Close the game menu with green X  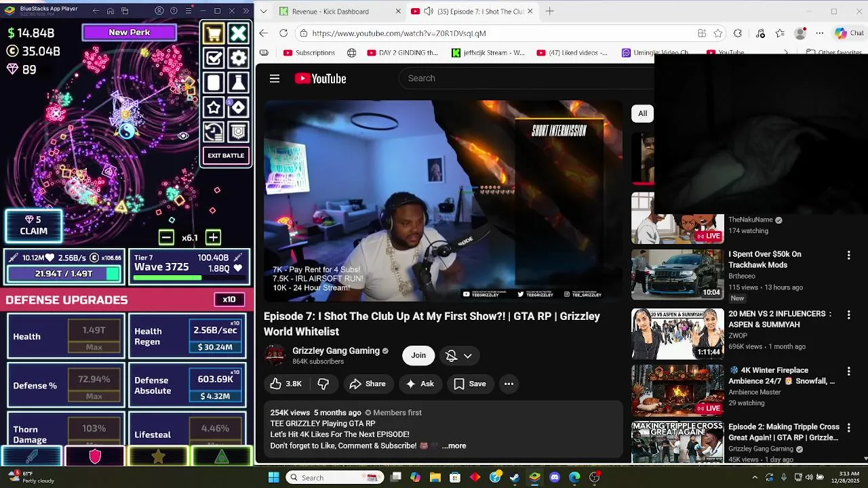click(239, 33)
